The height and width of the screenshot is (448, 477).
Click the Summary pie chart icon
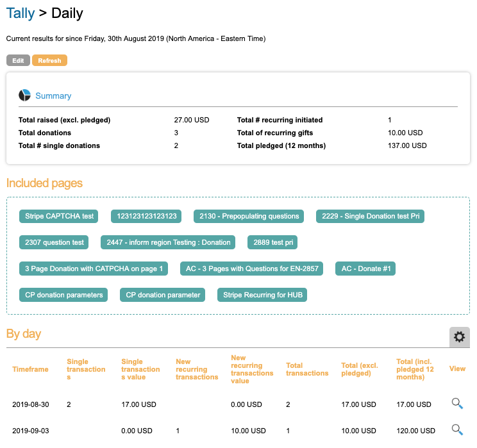[25, 95]
